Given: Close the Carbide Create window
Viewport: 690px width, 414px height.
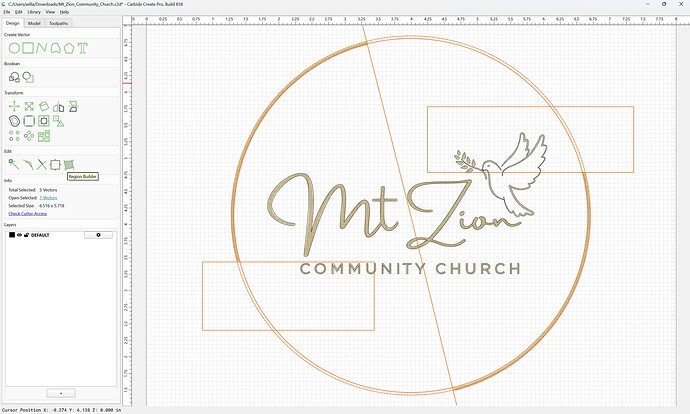Looking at the screenshot, I should (680, 4).
